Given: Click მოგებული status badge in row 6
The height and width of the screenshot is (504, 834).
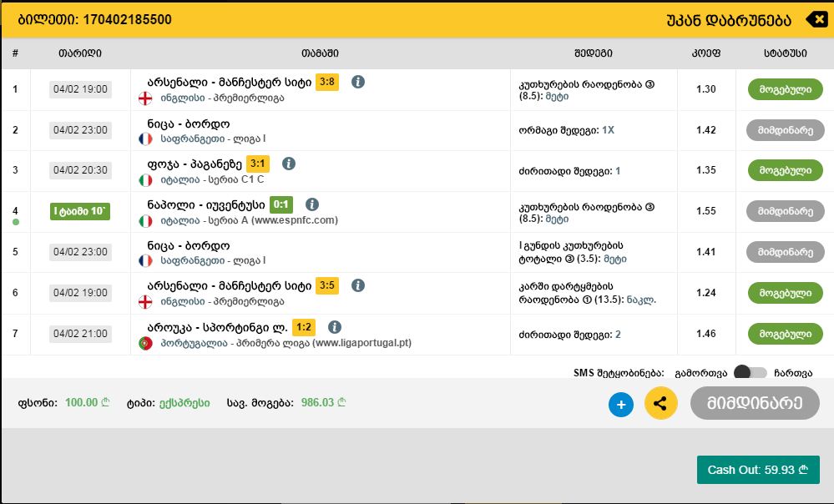Looking at the screenshot, I should pos(785,293).
